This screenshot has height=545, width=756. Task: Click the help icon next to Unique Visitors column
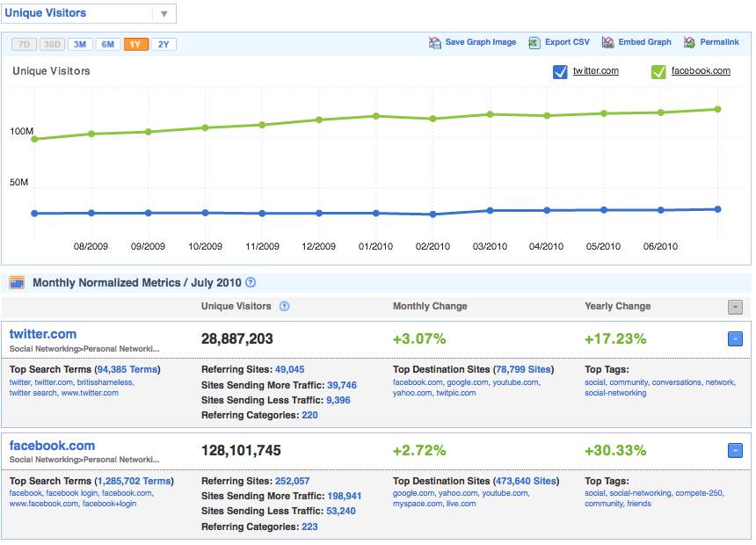(x=285, y=306)
